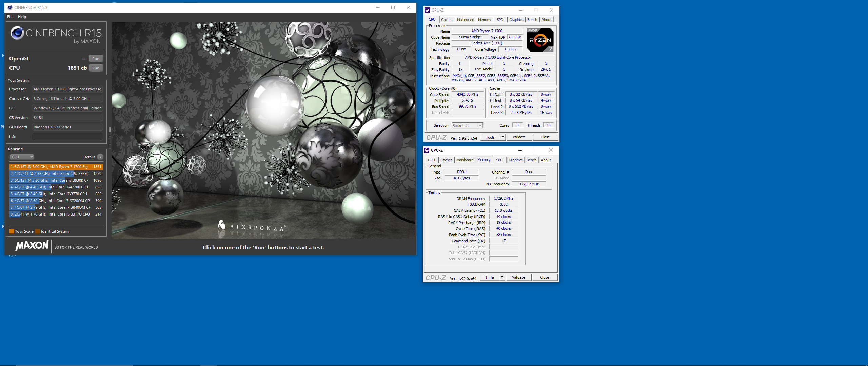Select ranking row AMD Ryzen 7 1700 1851
The image size is (868, 366).
tap(56, 167)
